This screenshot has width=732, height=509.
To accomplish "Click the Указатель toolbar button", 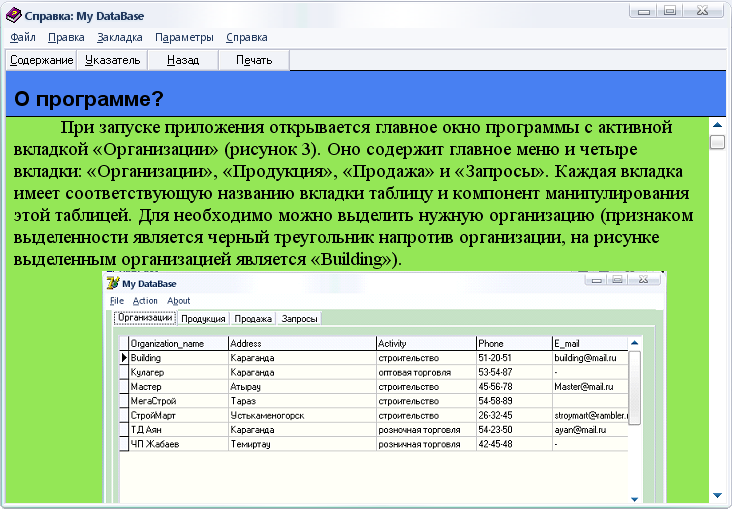I will click(111, 60).
